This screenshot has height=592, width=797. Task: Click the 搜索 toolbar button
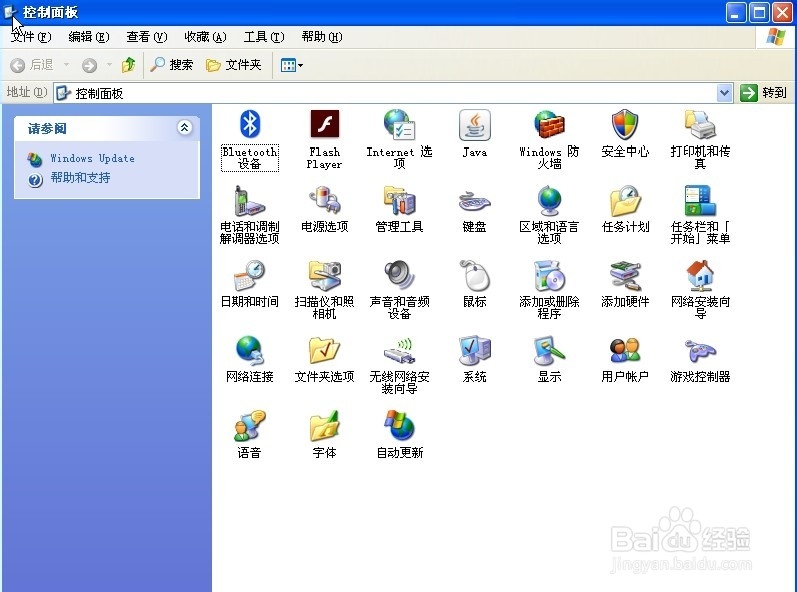click(x=171, y=65)
